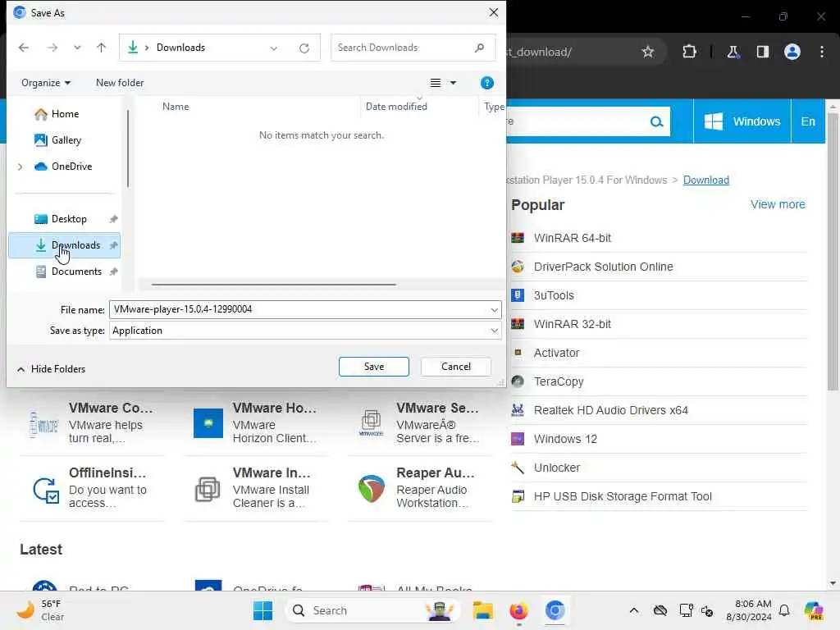Screen dimensions: 840x630
Task: Select Downloads in navigation pane
Action: click(64, 245)
